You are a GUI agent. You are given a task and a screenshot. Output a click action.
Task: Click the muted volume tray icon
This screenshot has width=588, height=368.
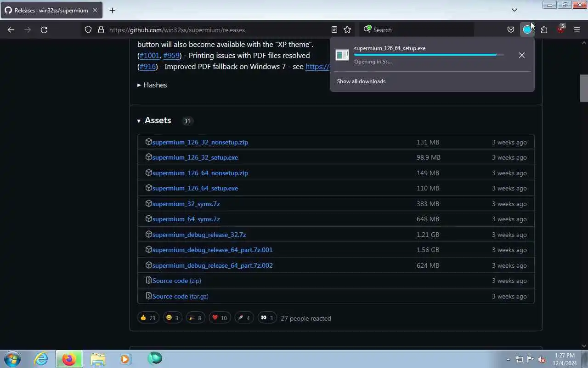[542, 359]
